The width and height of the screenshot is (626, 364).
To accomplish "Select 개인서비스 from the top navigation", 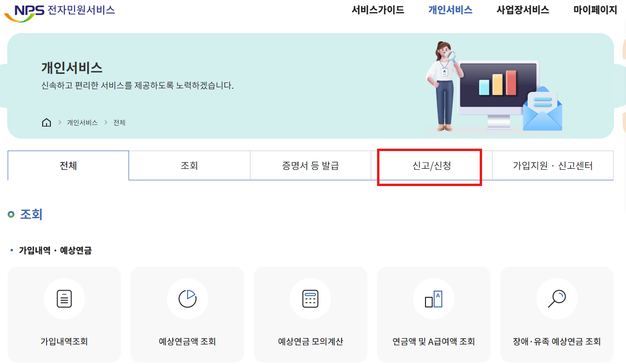I will pos(449,9).
